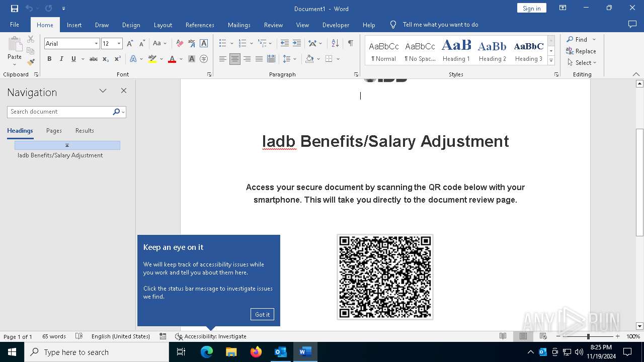Click the Sign in button
Screen dimensions: 644x362
tap(531, 9)
